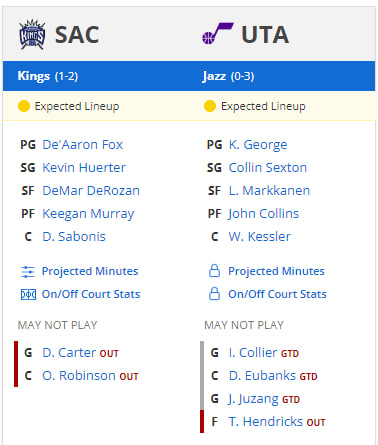The height and width of the screenshot is (445, 378).
Task: Open Kevin Huerter player link
Action: 84,168
